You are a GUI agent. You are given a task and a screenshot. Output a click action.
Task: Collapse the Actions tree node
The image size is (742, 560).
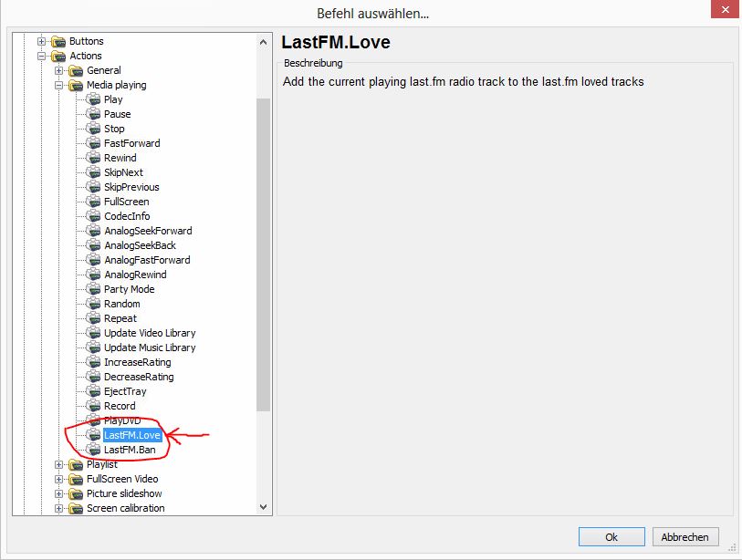click(x=42, y=56)
